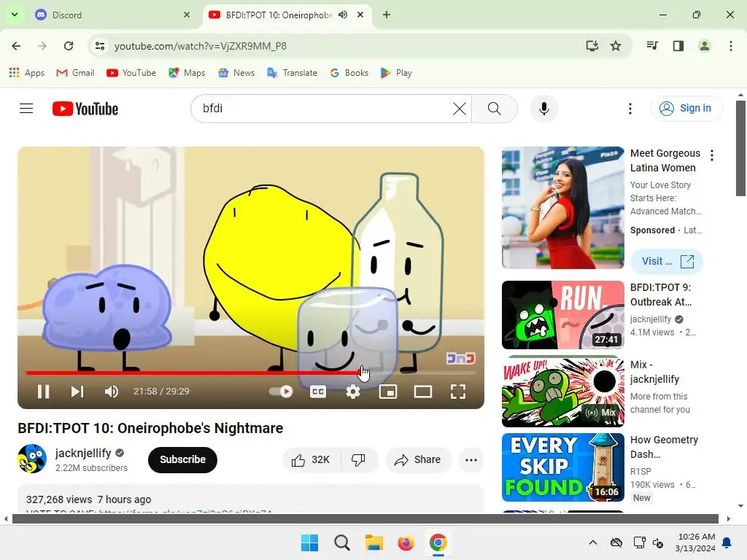Click the horizontal page scrollbar
747x560 pixels.
[365, 519]
